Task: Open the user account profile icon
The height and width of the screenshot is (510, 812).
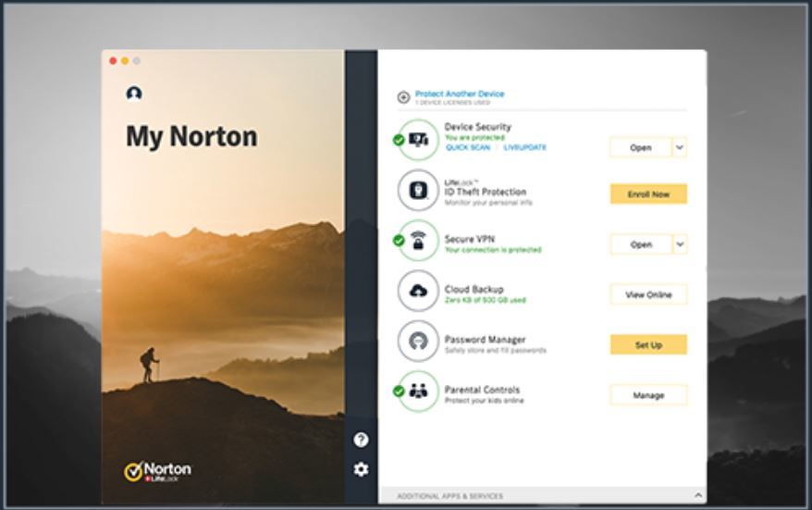Action: pos(134,93)
